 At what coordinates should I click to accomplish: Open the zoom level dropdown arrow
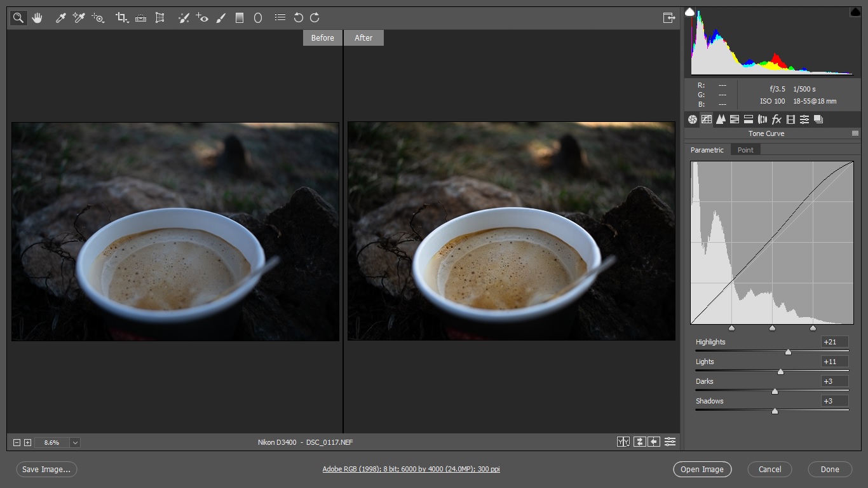pos(75,442)
